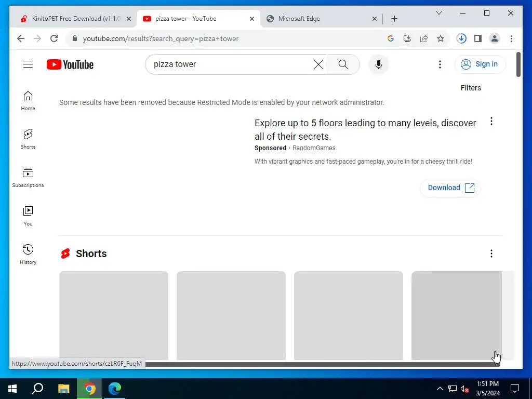View site information padlock
The height and width of the screenshot is (399, 532).
[x=75, y=38]
